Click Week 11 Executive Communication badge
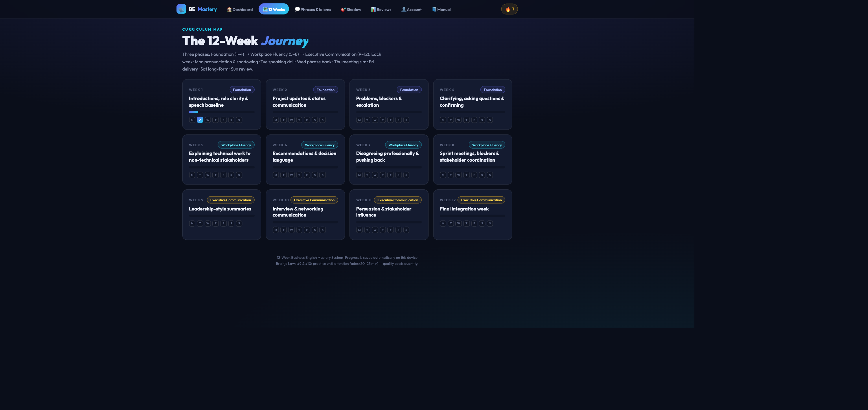This screenshot has height=410, width=868. pyautogui.click(x=398, y=200)
